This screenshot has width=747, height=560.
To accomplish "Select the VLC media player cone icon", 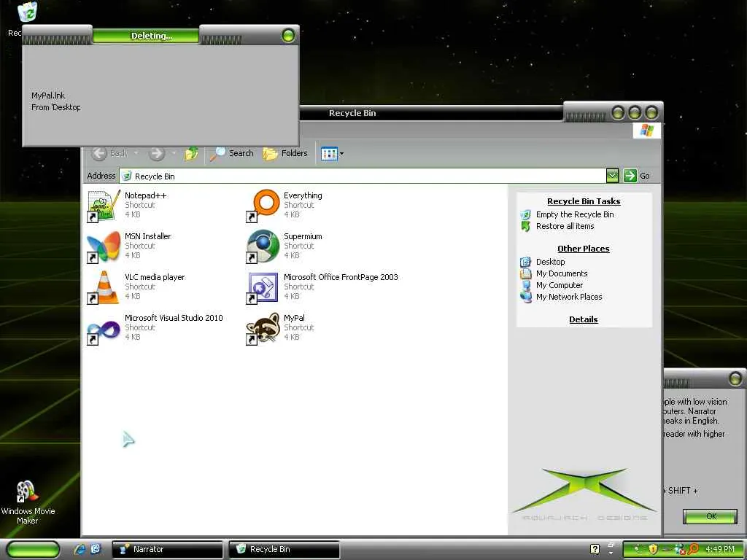I will (x=104, y=287).
